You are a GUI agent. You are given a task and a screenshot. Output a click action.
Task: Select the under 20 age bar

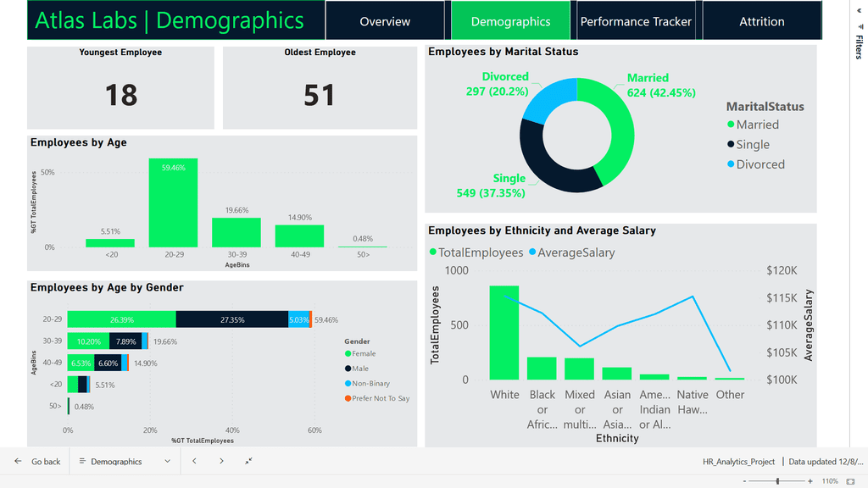(110, 243)
